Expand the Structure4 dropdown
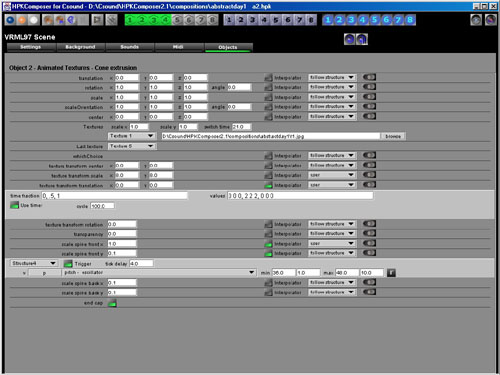Screen dimensions: 500x375 tap(33, 263)
